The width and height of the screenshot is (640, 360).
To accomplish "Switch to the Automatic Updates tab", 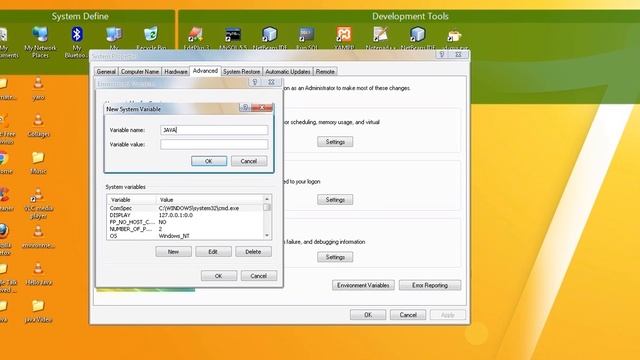I will [x=288, y=71].
